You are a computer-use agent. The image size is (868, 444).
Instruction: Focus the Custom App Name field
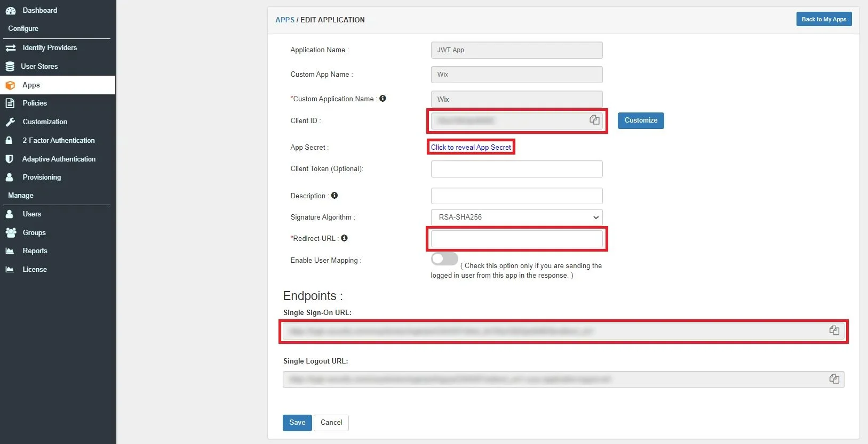pyautogui.click(x=516, y=75)
